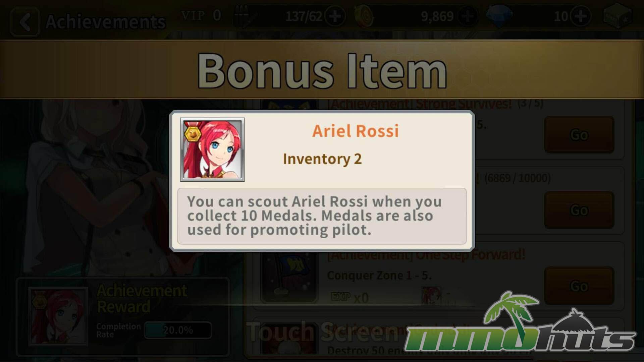Go back using the Achievements arrow

(x=25, y=22)
